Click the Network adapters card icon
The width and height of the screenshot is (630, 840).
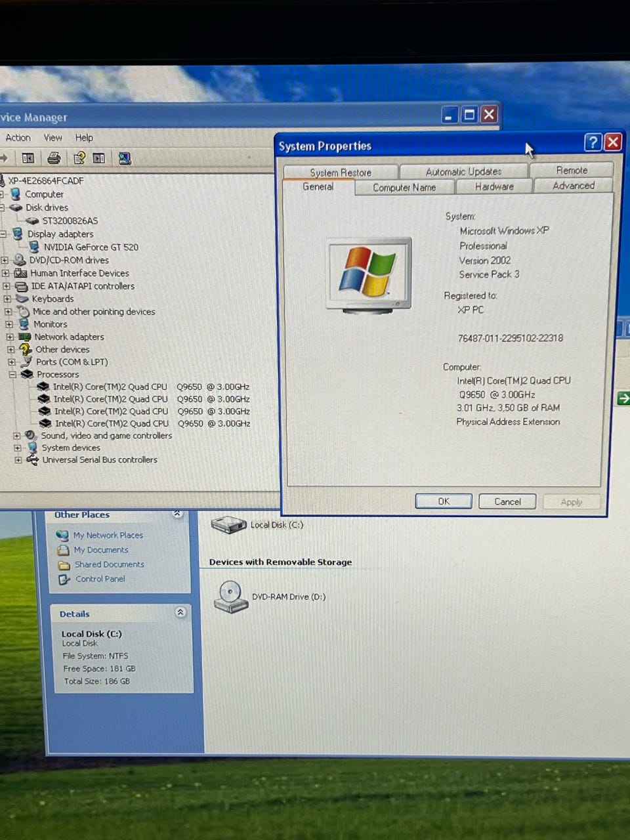point(24,337)
